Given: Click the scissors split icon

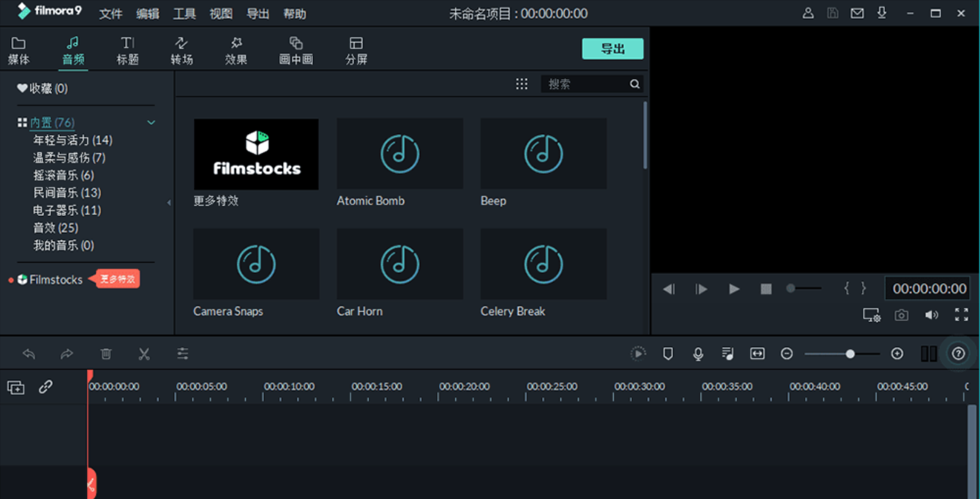Looking at the screenshot, I should pyautogui.click(x=144, y=354).
